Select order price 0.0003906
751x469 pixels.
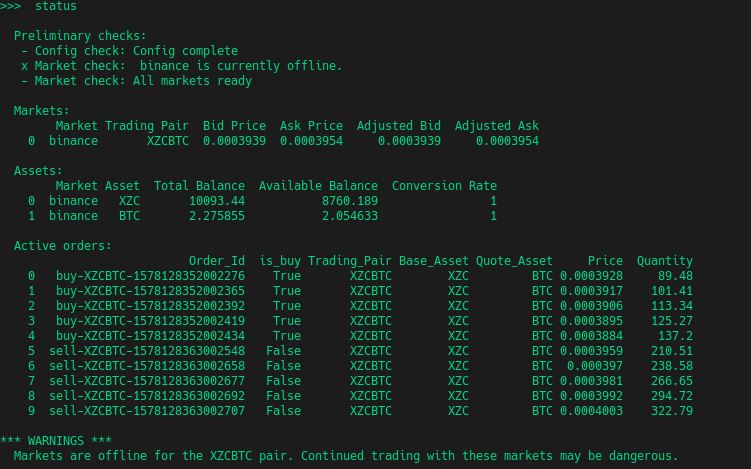592,306
